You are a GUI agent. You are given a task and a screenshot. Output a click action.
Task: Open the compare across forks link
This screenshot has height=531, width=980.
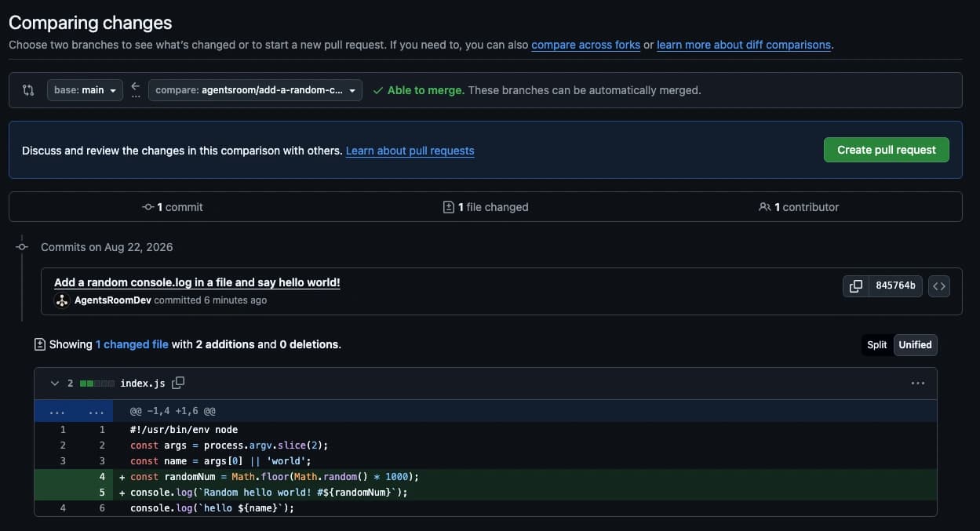[585, 45]
